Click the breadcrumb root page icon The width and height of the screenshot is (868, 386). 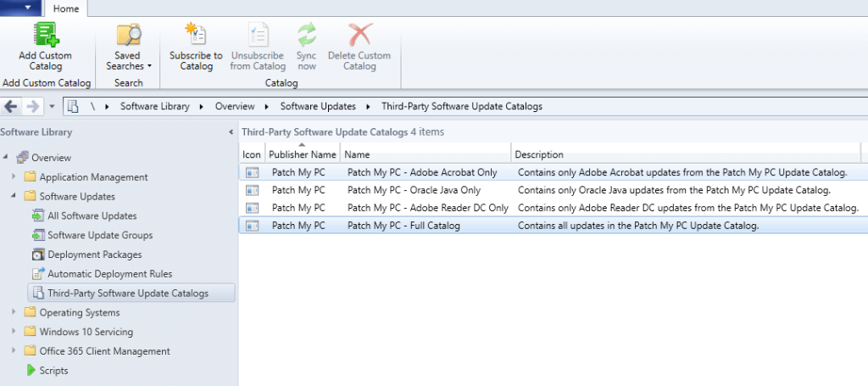(x=73, y=106)
